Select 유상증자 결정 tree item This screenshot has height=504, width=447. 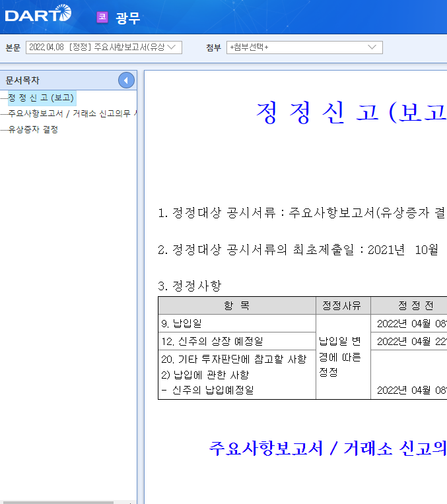pyautogui.click(x=33, y=129)
